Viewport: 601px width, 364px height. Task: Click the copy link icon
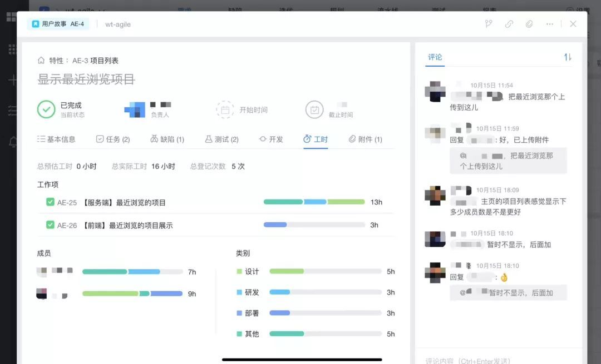click(x=509, y=24)
